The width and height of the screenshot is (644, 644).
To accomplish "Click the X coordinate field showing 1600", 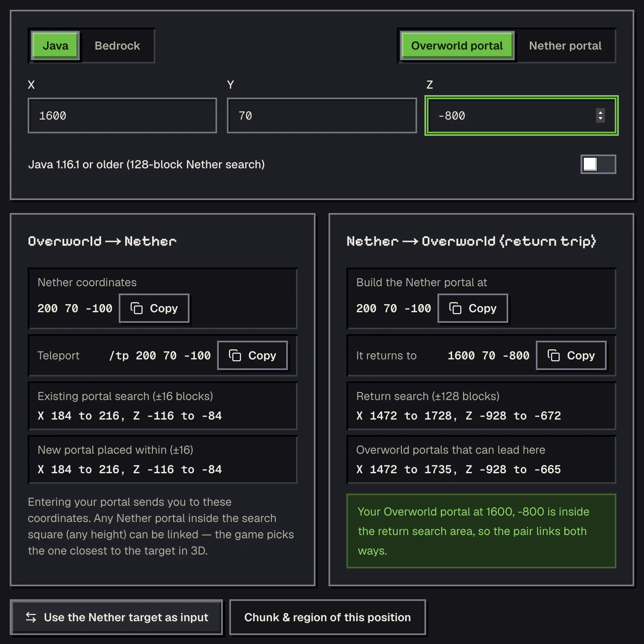I will point(122,115).
